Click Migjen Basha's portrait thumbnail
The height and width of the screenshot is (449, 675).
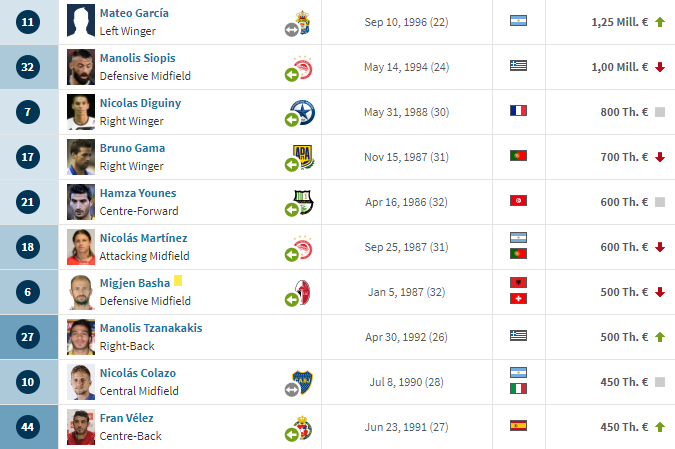[x=81, y=292]
